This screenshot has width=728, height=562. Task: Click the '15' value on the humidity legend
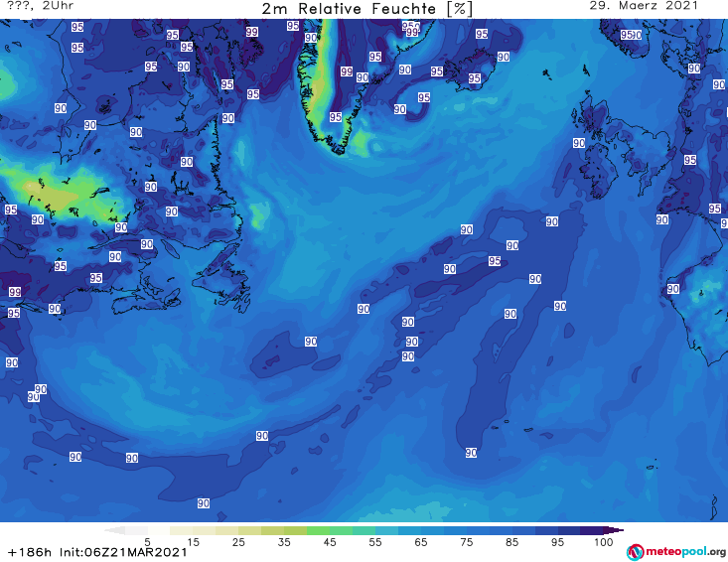click(193, 542)
